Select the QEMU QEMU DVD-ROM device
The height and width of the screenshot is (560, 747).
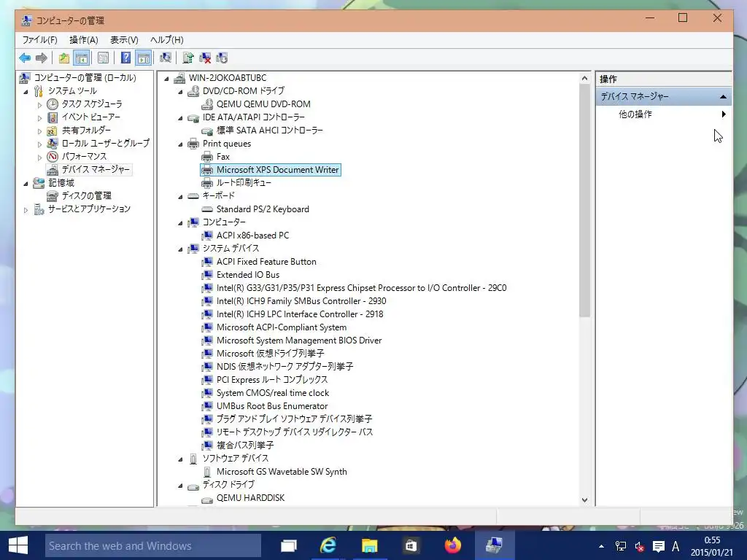pos(263,104)
